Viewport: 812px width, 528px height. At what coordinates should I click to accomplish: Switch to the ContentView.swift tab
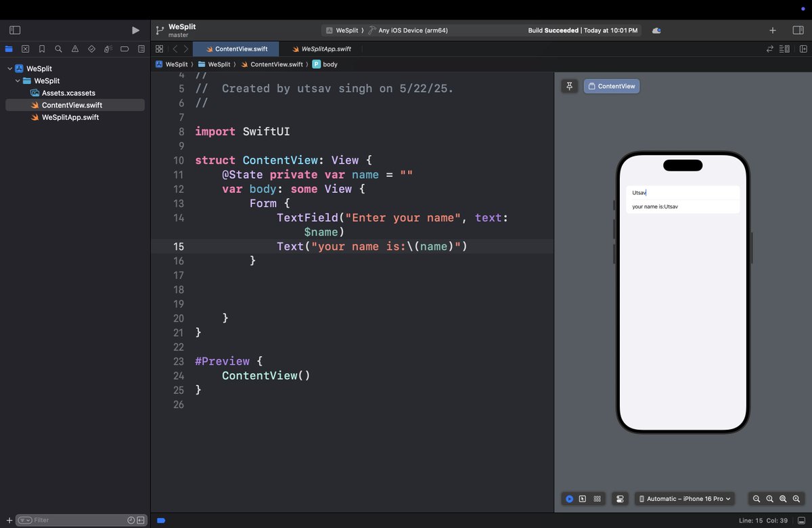236,49
